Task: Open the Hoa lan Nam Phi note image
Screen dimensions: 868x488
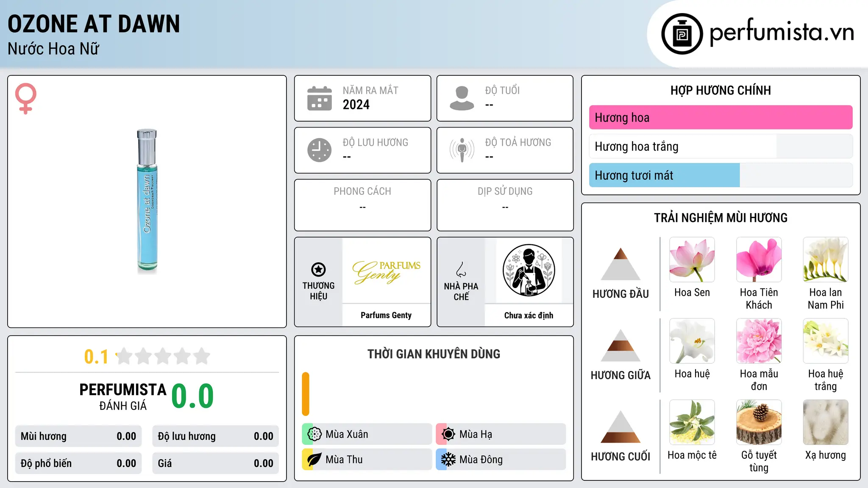Action: (x=826, y=260)
